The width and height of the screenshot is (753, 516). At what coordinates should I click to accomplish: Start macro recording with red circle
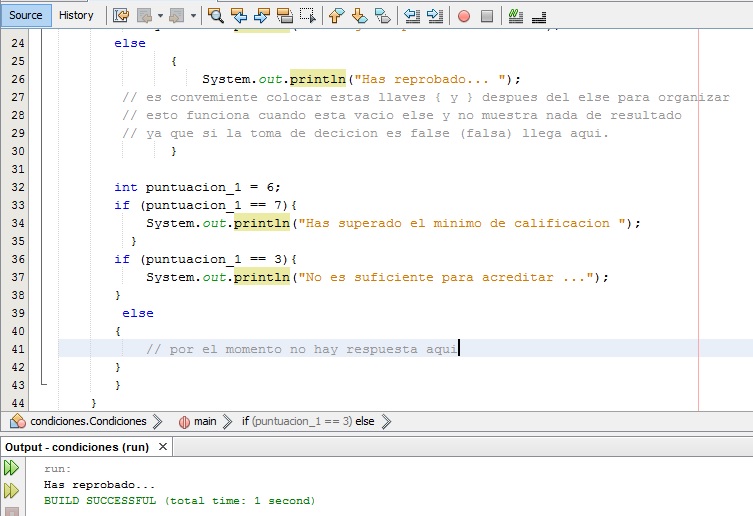[x=464, y=15]
